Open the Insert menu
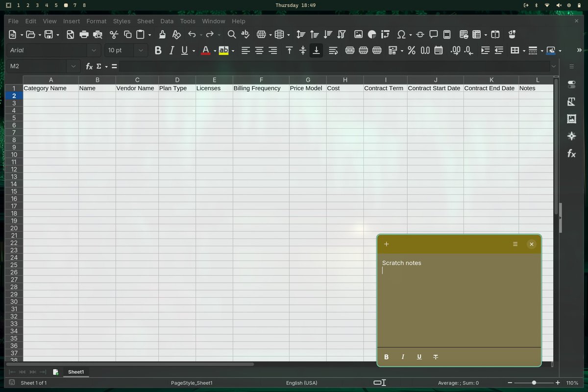 click(x=72, y=21)
